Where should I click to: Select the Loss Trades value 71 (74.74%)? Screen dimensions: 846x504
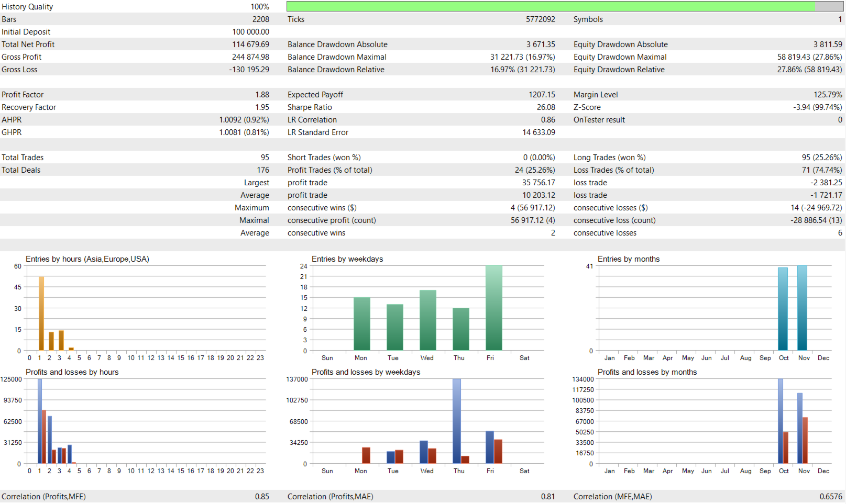coord(822,170)
